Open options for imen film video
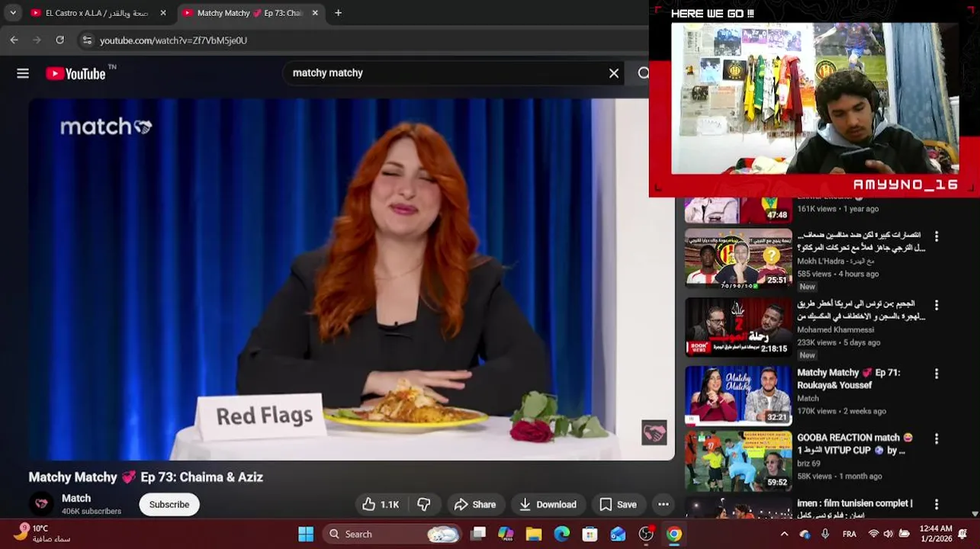The height and width of the screenshot is (549, 980). coord(937,505)
